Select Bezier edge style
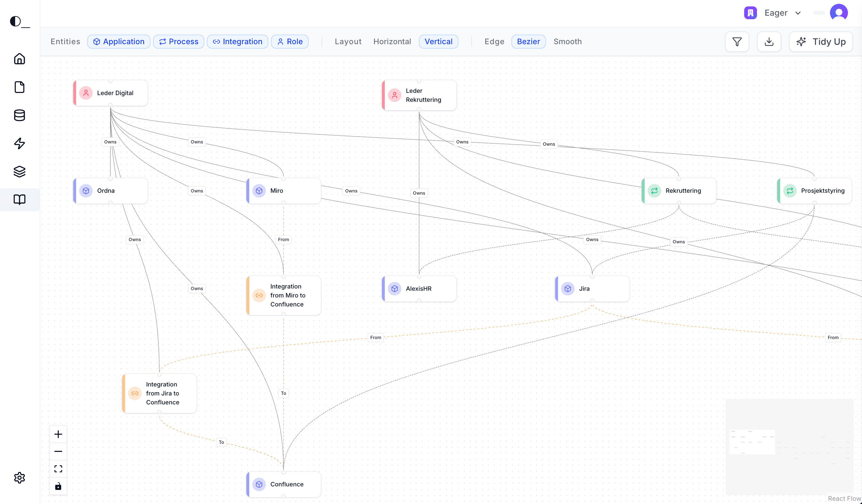The height and width of the screenshot is (504, 862). click(x=528, y=42)
